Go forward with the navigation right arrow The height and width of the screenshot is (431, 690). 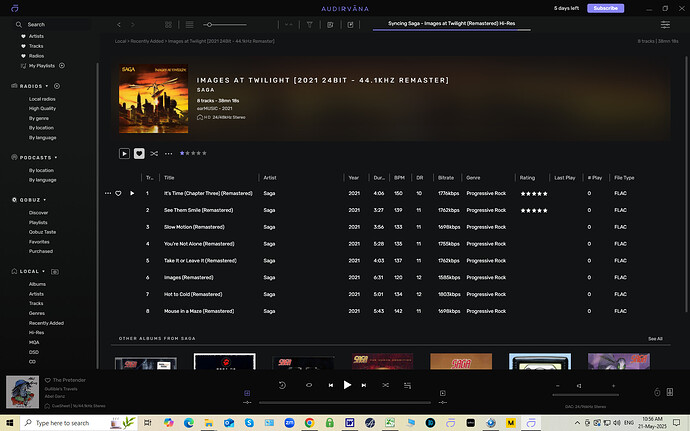tap(132, 25)
